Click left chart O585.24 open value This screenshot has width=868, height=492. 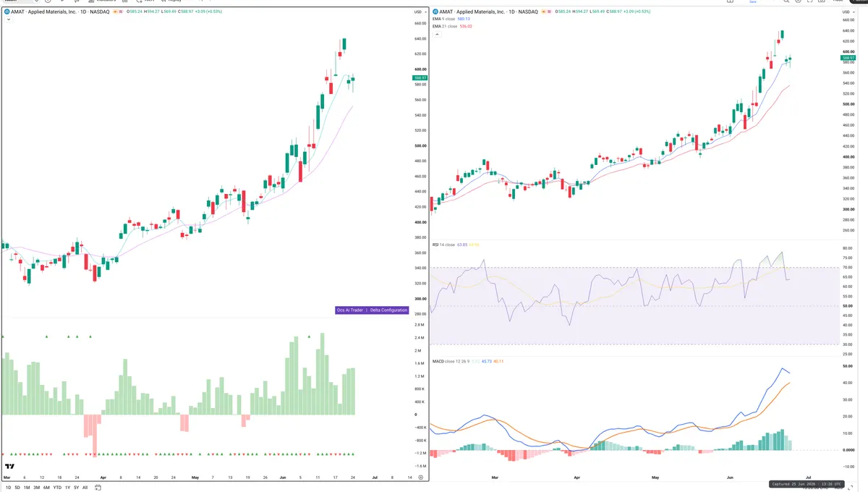tap(135, 12)
